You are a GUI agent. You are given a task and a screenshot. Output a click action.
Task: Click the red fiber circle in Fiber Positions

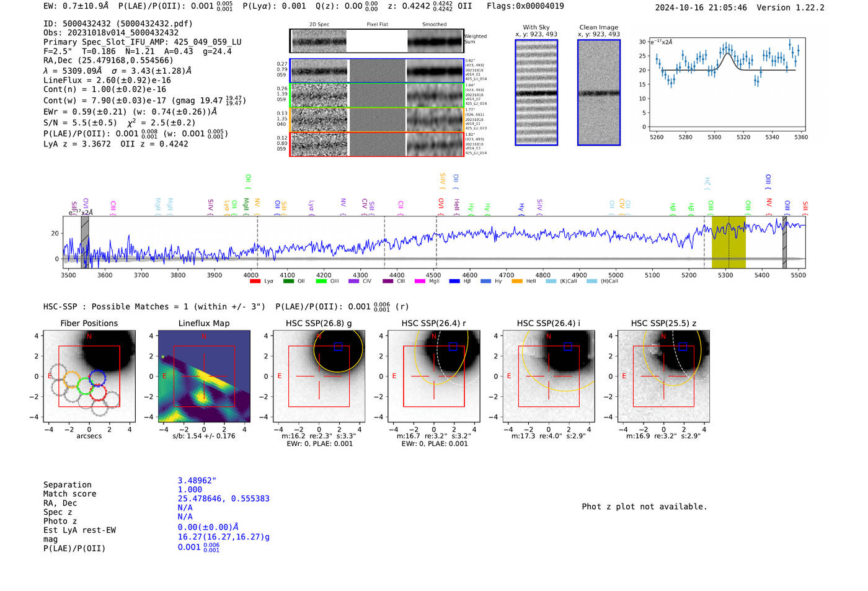[99, 393]
